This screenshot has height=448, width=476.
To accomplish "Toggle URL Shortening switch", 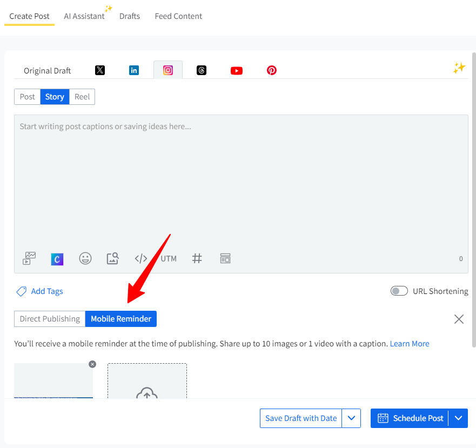I will (x=399, y=291).
